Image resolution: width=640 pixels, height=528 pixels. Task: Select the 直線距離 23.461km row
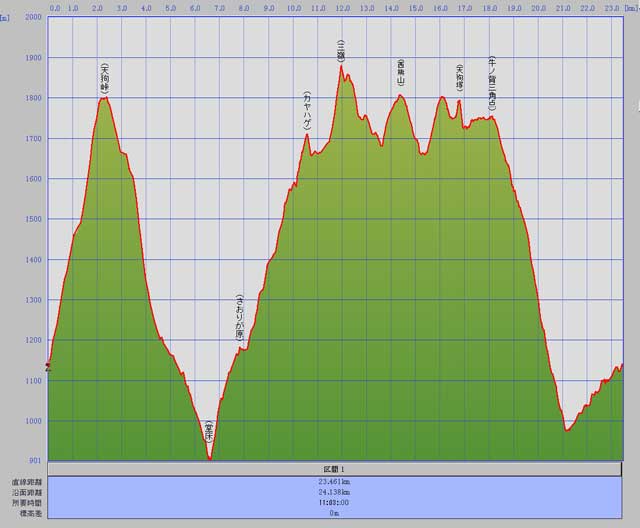[333, 482]
